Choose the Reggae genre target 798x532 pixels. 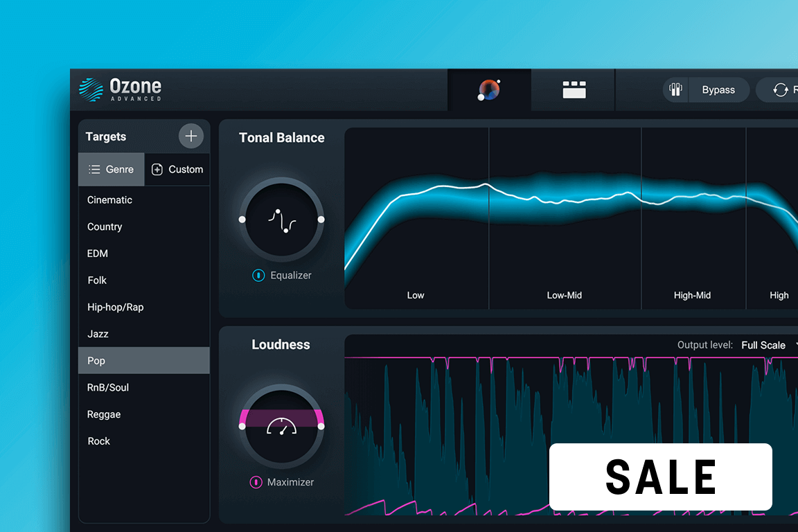(x=144, y=414)
